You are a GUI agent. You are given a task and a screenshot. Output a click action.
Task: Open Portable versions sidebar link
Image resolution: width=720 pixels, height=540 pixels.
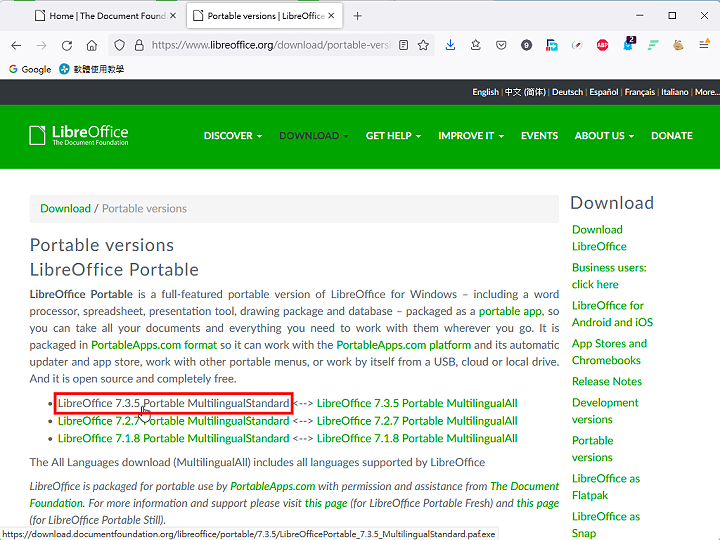(592, 449)
